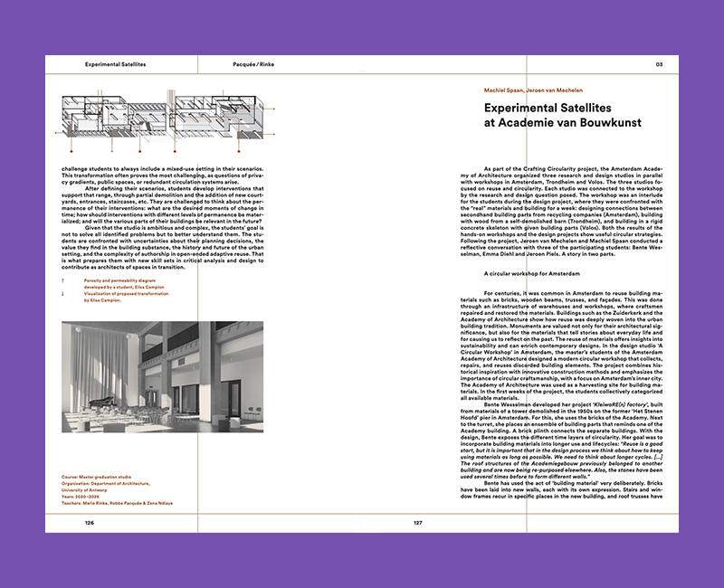Click 'Organisation: Department of Architecture,' line

click(106, 484)
